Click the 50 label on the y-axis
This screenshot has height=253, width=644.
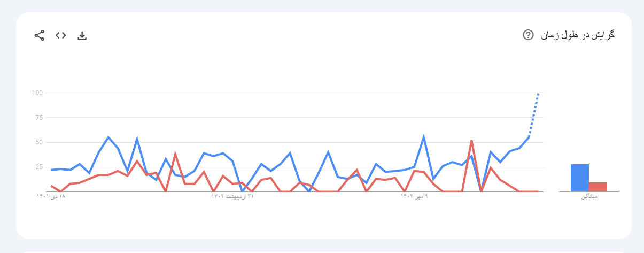pos(38,142)
